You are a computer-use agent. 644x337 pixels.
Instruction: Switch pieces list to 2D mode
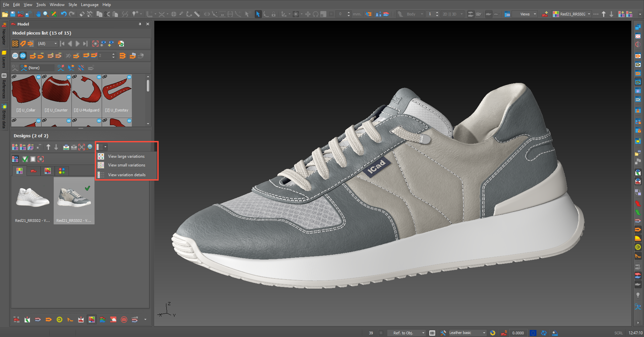15,56
